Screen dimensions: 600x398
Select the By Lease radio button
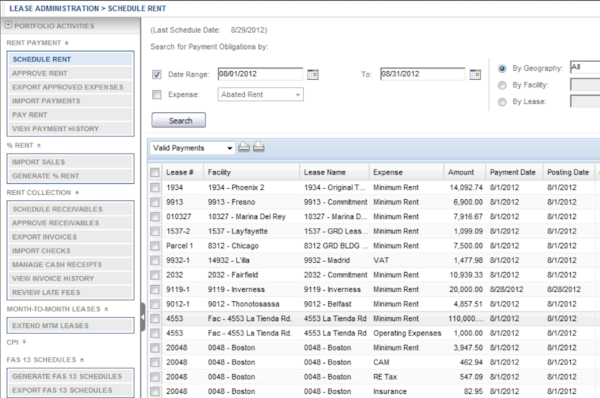pyautogui.click(x=502, y=102)
